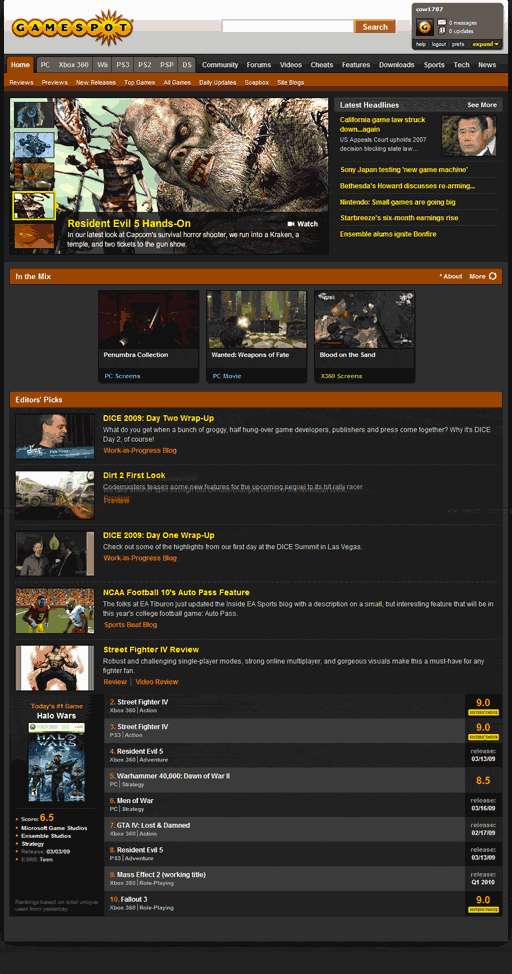Expand the user panel via expand arrow
The image size is (512, 974).
coord(486,44)
